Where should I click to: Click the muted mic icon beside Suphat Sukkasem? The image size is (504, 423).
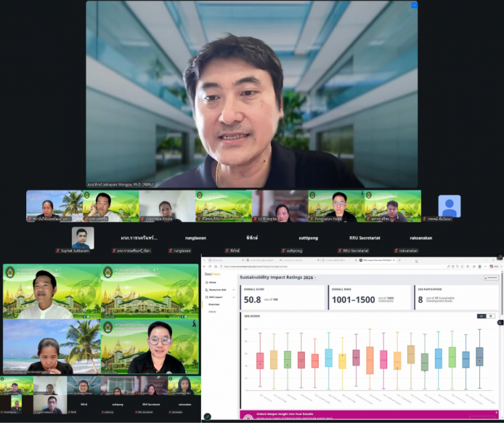pos(58,251)
